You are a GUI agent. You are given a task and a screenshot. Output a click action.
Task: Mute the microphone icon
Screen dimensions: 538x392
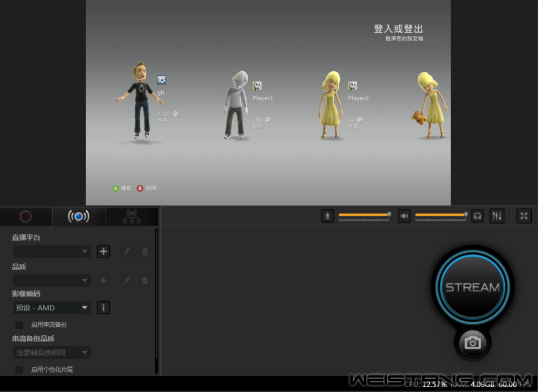click(328, 216)
